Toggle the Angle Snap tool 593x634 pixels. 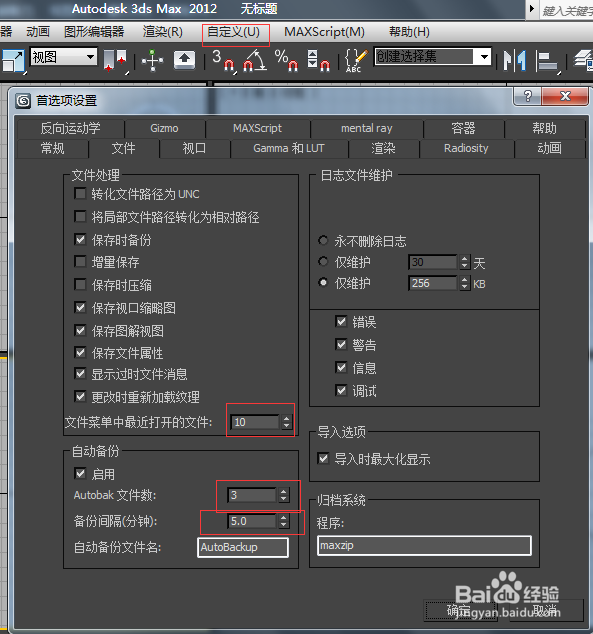254,60
